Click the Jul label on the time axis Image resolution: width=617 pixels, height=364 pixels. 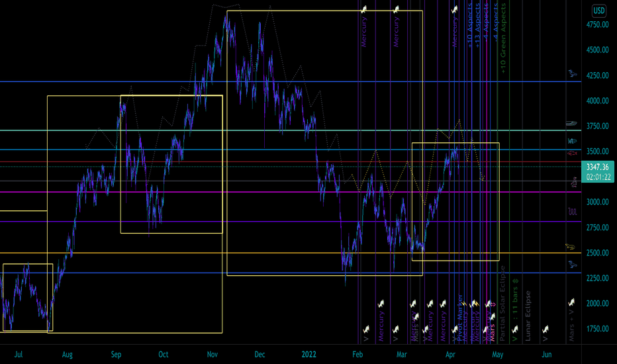click(18, 355)
